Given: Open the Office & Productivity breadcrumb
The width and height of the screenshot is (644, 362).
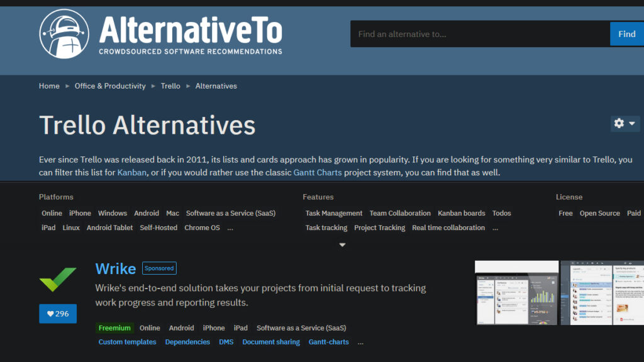Looking at the screenshot, I should click(x=110, y=85).
